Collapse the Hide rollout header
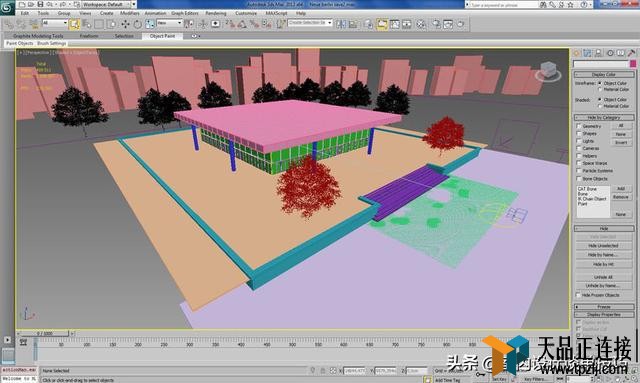This screenshot has height=383, width=640. [x=604, y=228]
